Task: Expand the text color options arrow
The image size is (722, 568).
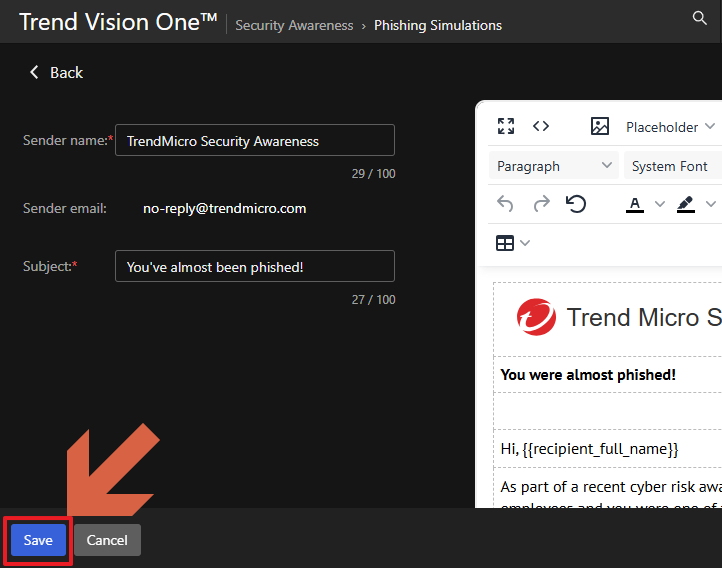Action: tap(659, 204)
